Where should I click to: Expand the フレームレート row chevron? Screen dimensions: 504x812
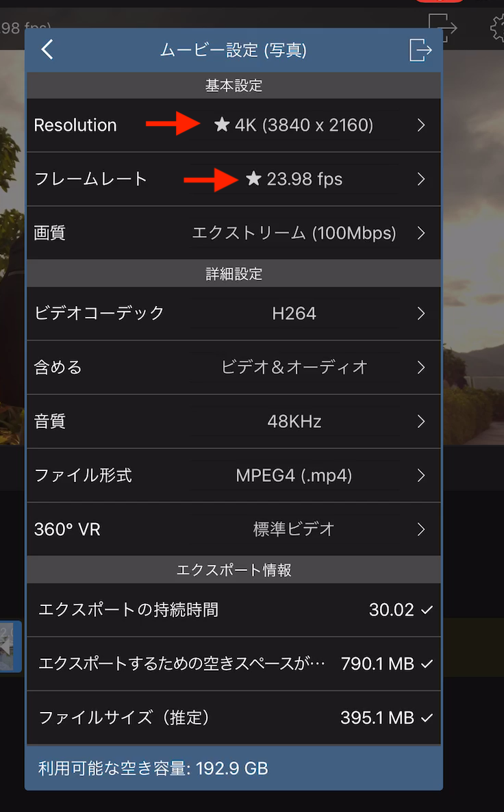pos(421,179)
